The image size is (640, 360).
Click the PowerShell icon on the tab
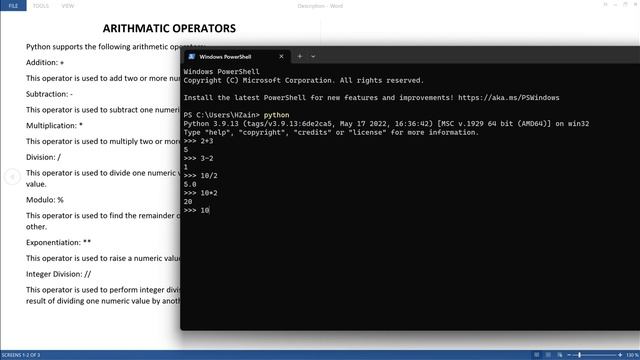191,57
